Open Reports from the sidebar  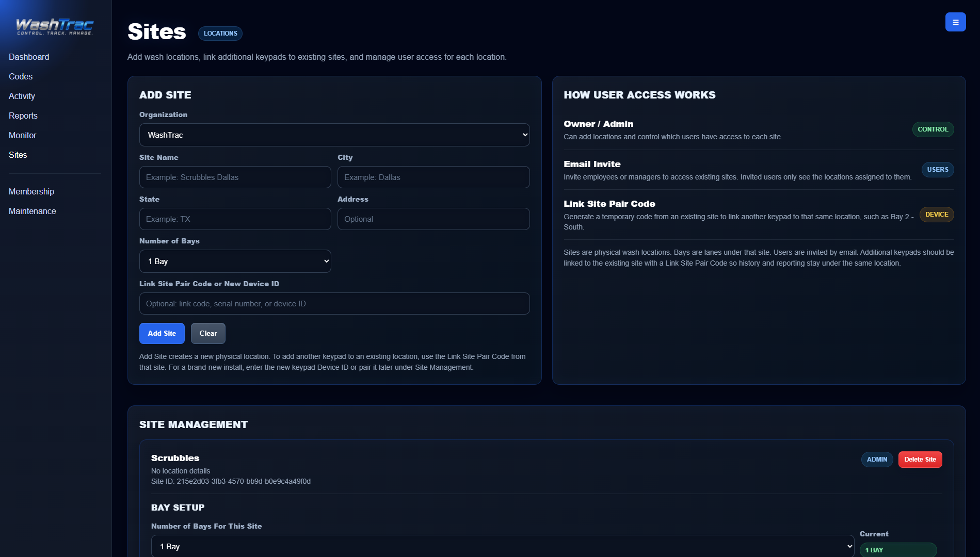tap(23, 116)
